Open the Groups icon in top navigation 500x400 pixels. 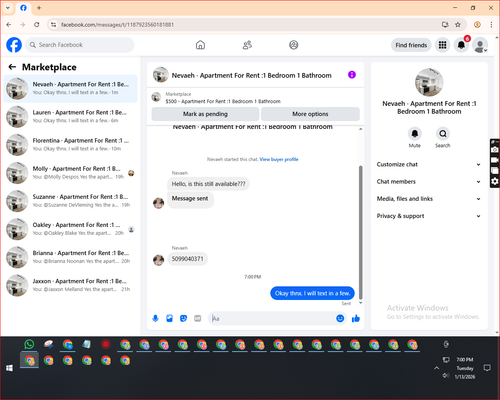[x=294, y=45]
